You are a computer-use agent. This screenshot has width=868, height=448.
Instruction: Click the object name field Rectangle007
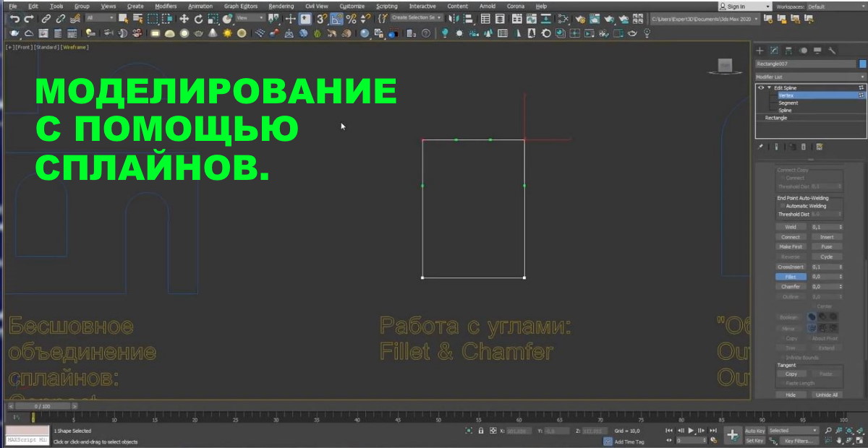[x=806, y=64]
